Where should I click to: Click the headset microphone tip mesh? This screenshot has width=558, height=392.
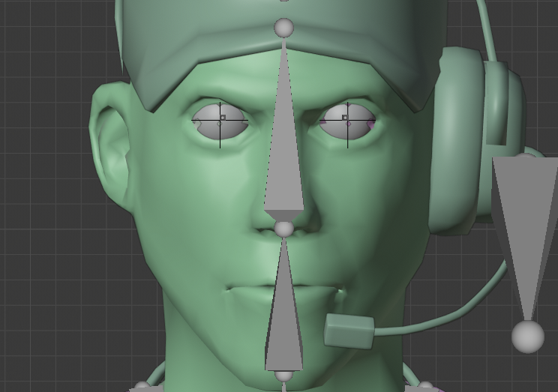(x=349, y=331)
